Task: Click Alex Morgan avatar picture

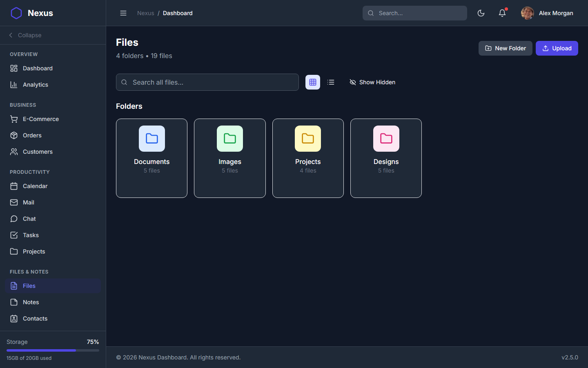Action: click(528, 13)
